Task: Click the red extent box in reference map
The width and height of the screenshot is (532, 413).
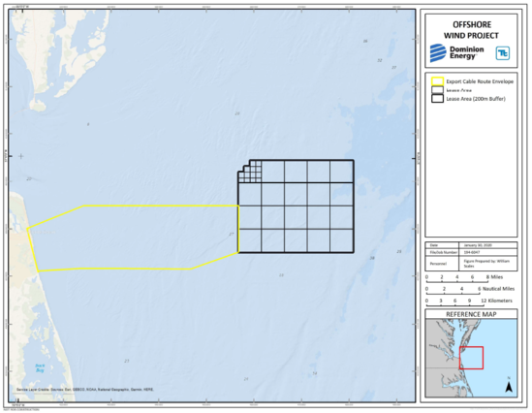Action: click(471, 358)
